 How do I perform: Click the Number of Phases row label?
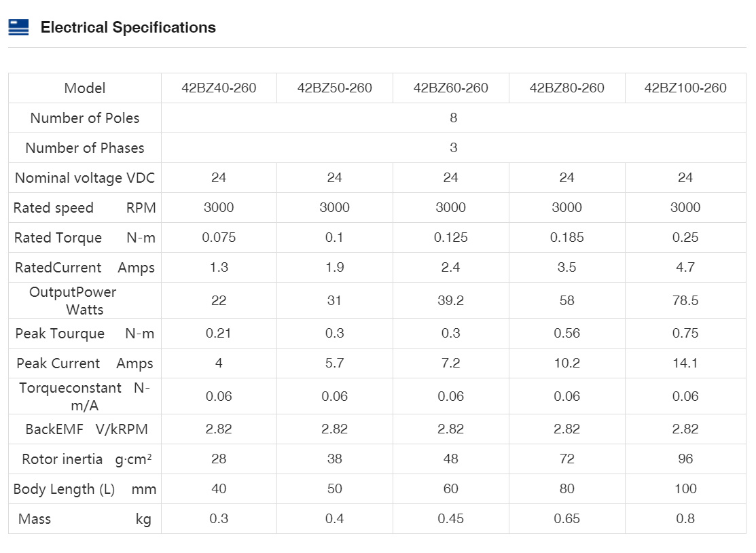85,148
